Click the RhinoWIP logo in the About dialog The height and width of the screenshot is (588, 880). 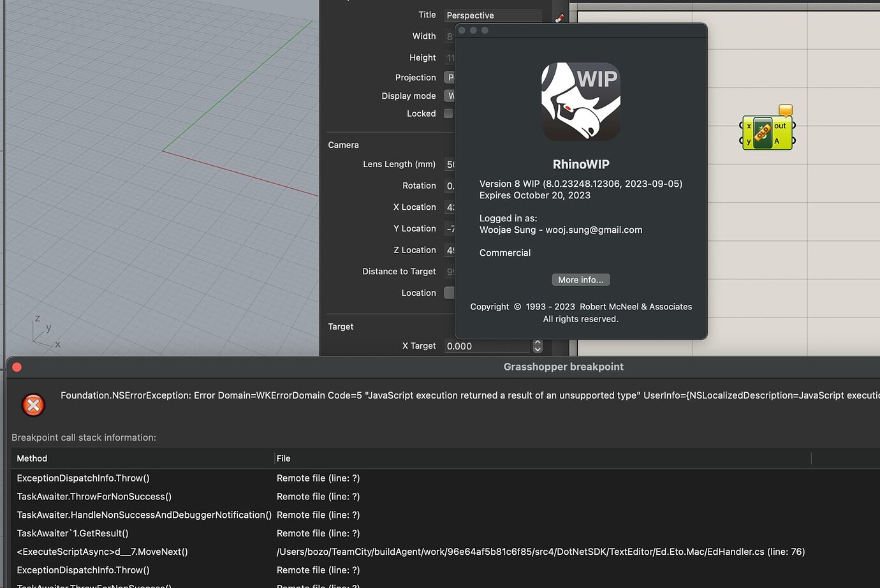[x=581, y=101]
